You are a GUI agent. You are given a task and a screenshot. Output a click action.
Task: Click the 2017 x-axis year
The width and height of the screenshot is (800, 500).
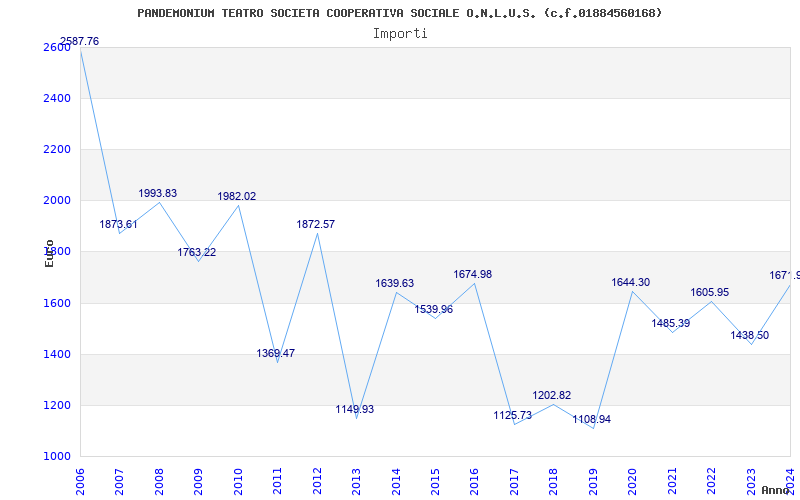click(514, 481)
